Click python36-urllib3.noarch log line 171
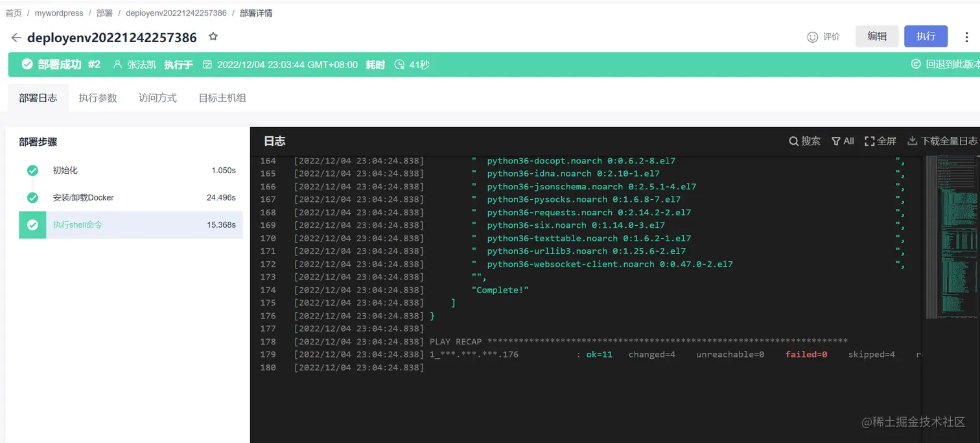The width and height of the screenshot is (980, 443). click(x=587, y=252)
